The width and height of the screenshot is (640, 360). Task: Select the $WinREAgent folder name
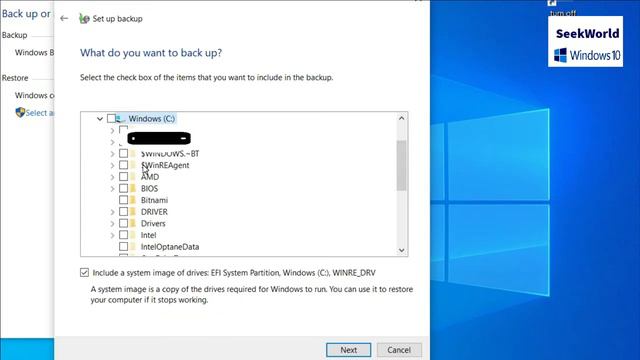[x=165, y=165]
